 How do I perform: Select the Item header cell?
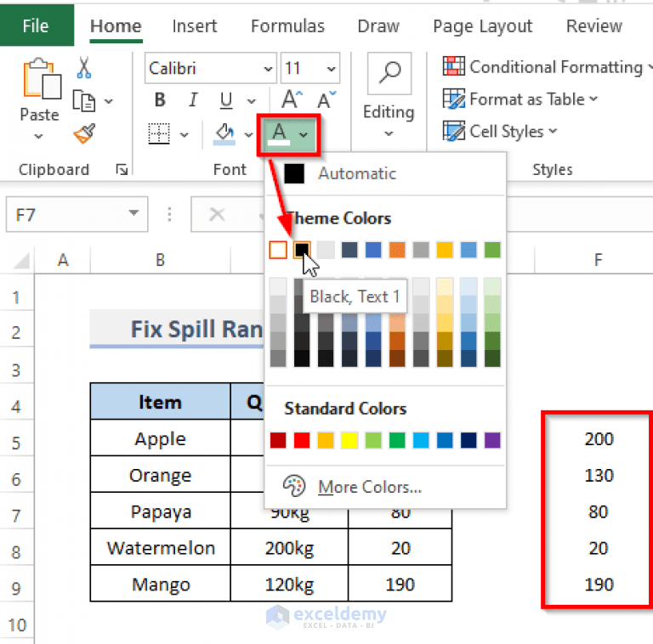click(x=161, y=402)
